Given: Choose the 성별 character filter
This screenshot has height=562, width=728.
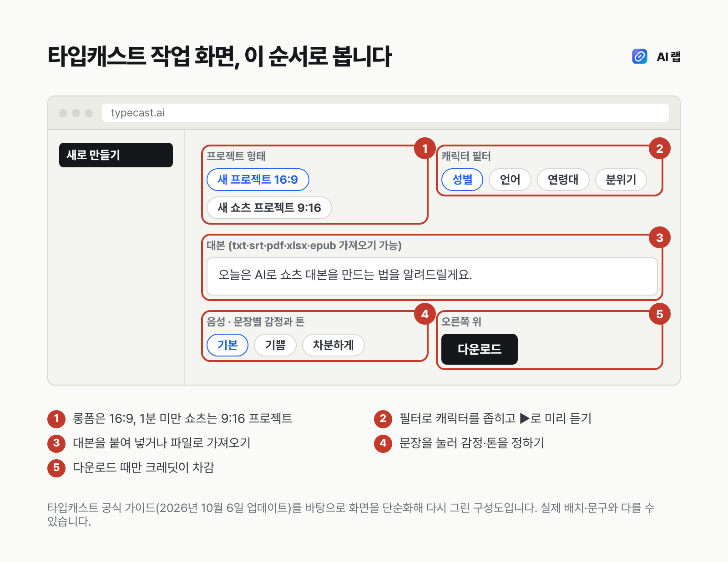Looking at the screenshot, I should 462,180.
